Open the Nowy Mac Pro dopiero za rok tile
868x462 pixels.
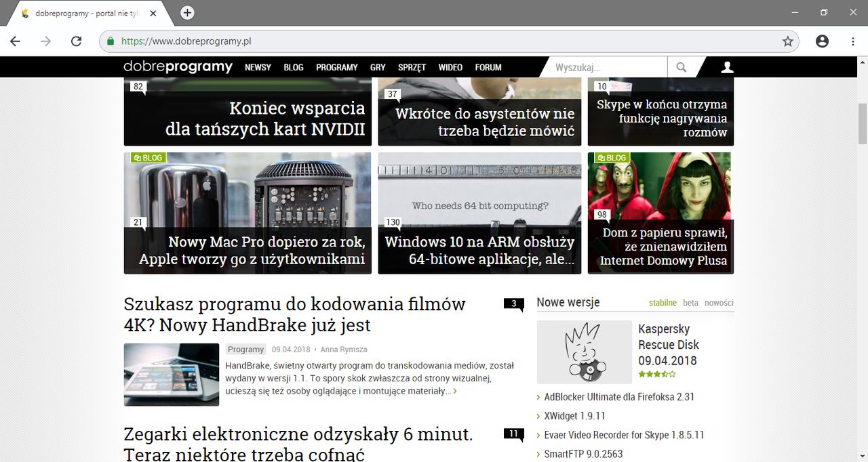point(248,213)
